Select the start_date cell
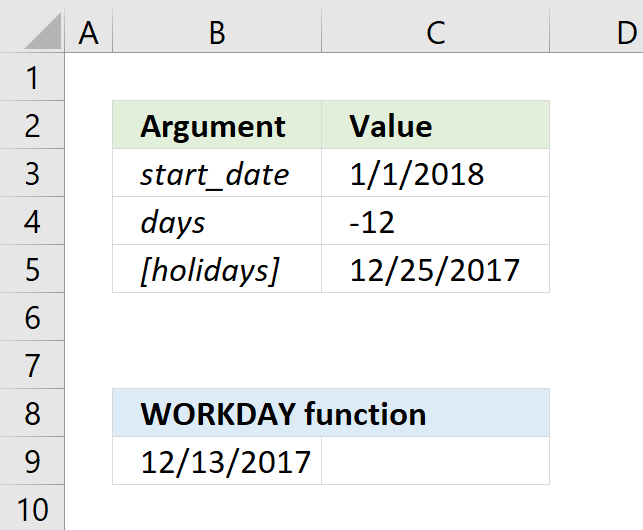Viewport: 643px width, 530px height. [x=217, y=173]
